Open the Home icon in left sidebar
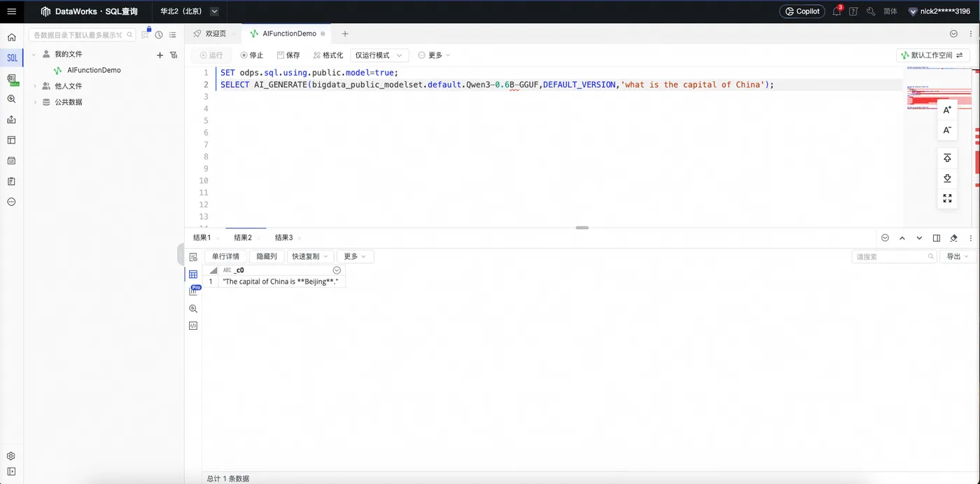Image resolution: width=980 pixels, height=484 pixels. coord(11,37)
